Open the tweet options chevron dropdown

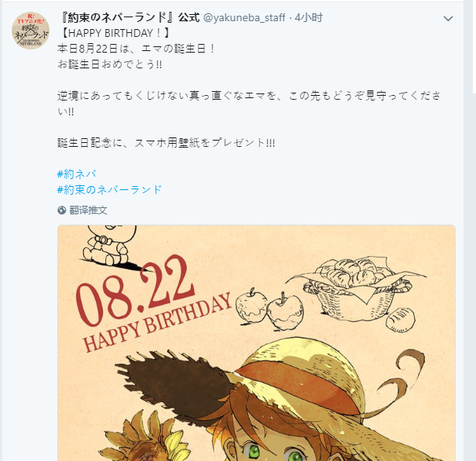click(x=448, y=19)
